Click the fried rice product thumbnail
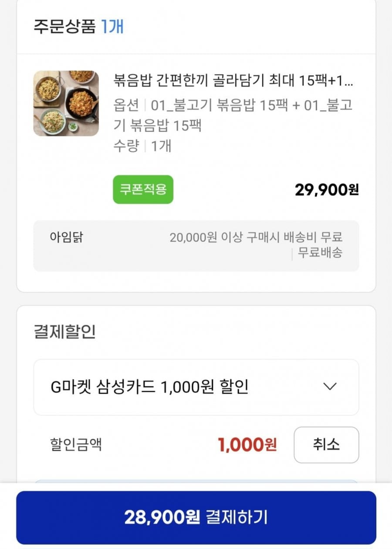This screenshot has width=392, height=549. (x=66, y=103)
